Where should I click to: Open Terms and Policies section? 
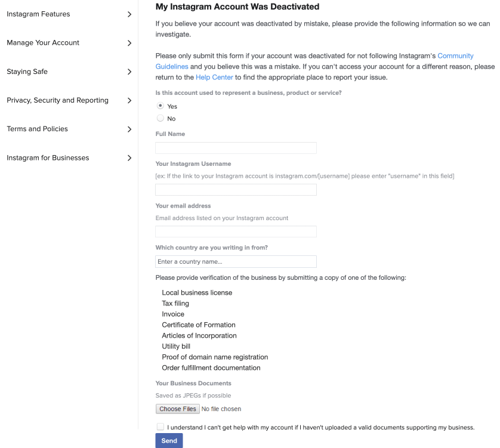tap(38, 129)
